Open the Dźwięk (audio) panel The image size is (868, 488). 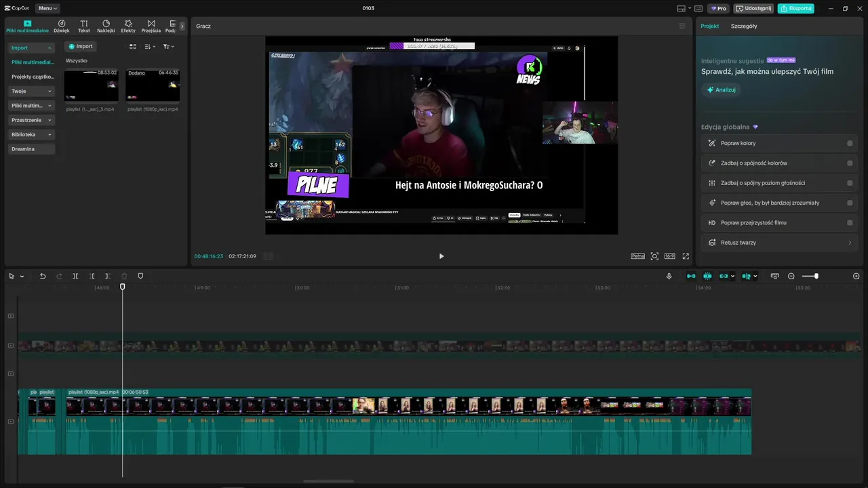(x=62, y=26)
